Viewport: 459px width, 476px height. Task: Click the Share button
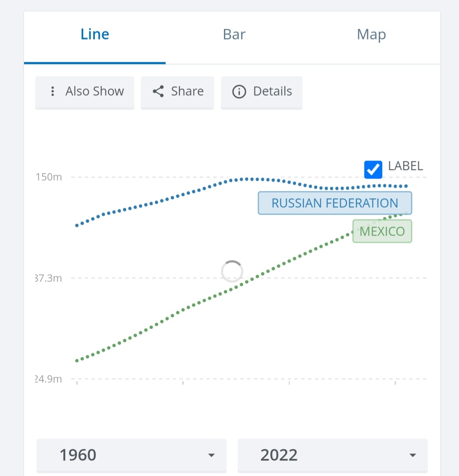coord(178,92)
